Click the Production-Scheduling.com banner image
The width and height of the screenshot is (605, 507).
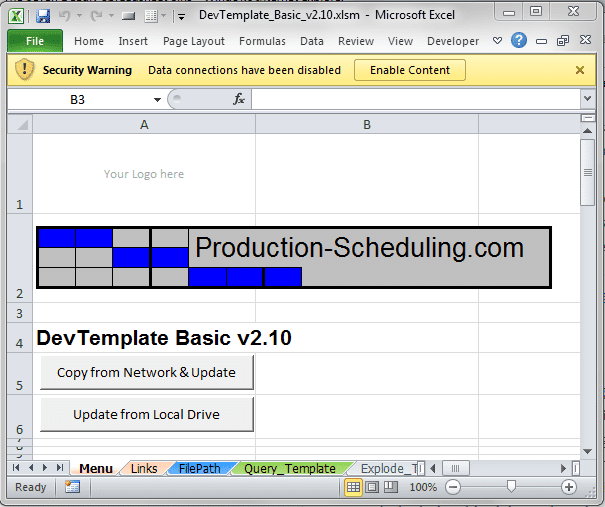294,257
